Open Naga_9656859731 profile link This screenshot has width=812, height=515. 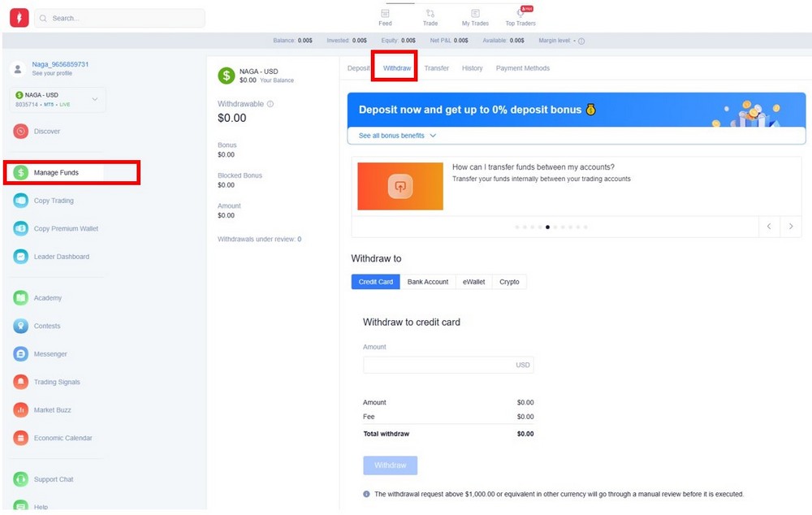pyautogui.click(x=60, y=64)
